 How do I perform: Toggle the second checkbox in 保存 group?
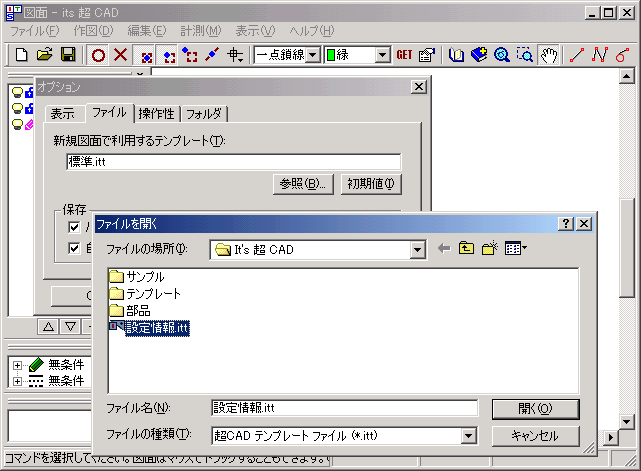[74, 248]
